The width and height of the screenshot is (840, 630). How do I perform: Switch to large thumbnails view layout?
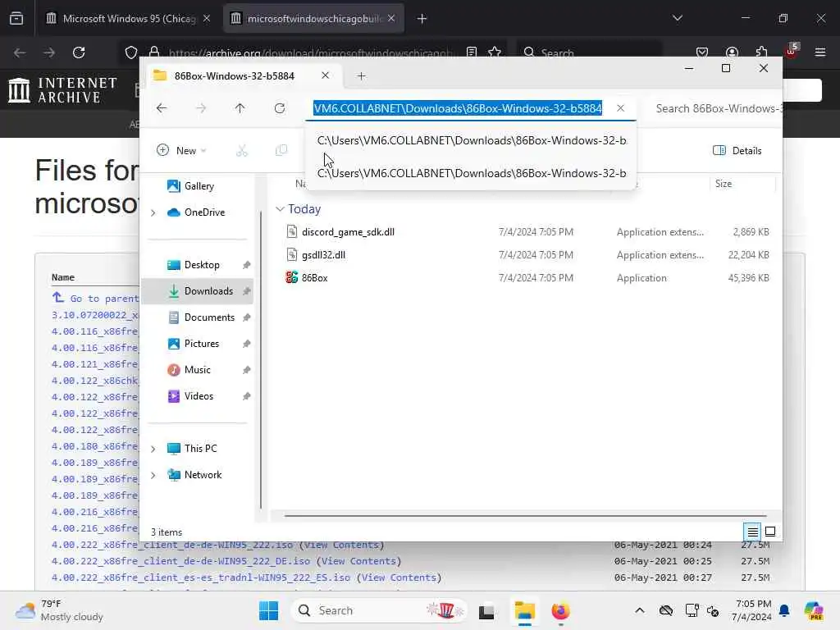[770, 532]
